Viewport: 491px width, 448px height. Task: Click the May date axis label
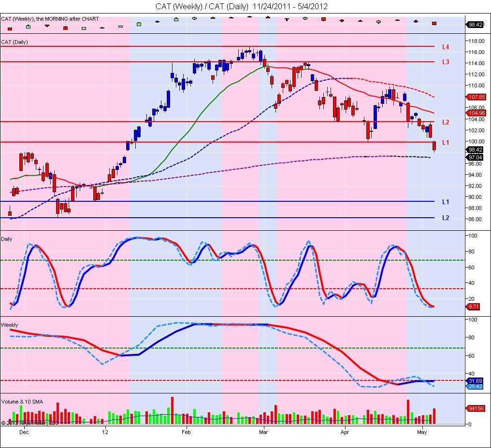pyautogui.click(x=422, y=432)
